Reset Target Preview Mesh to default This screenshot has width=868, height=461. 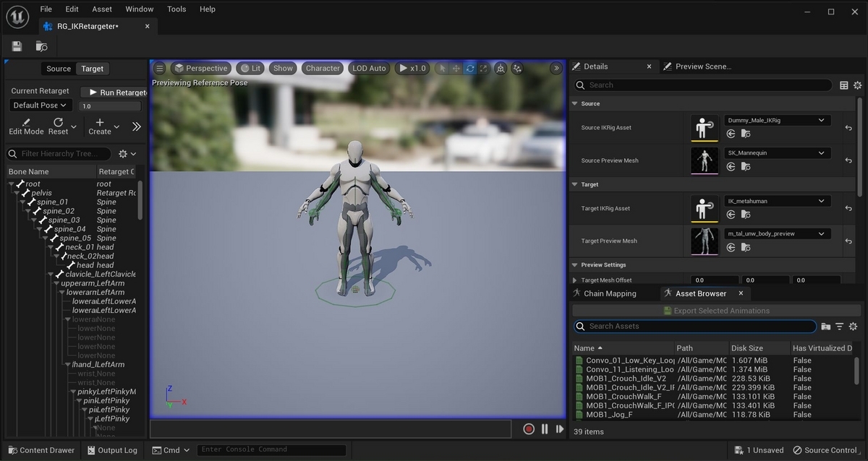(848, 241)
